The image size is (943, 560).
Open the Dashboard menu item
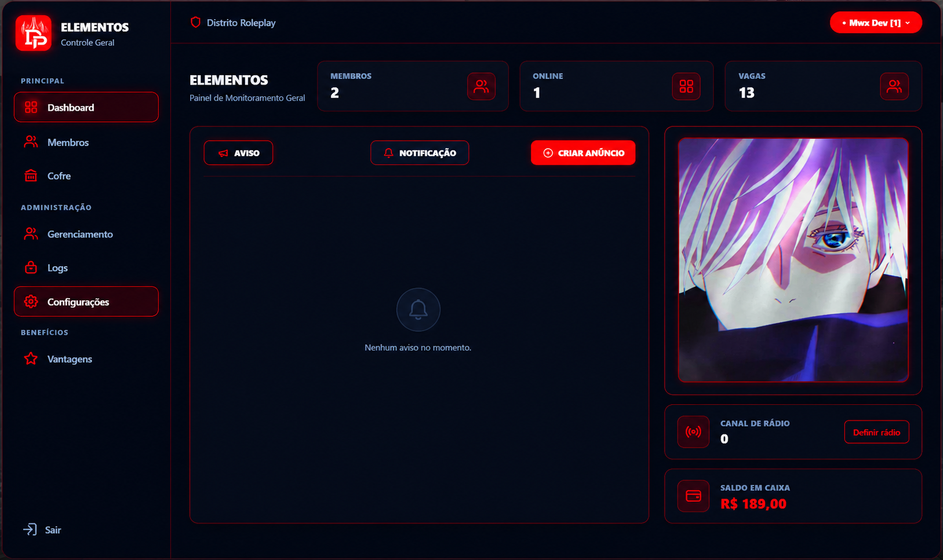click(x=86, y=107)
